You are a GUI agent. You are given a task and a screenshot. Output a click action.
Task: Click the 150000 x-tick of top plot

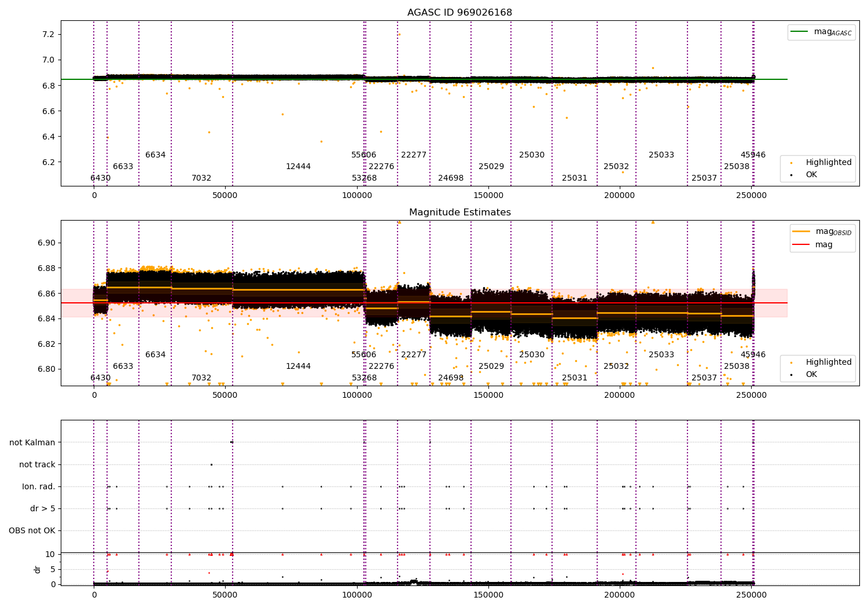tap(488, 195)
